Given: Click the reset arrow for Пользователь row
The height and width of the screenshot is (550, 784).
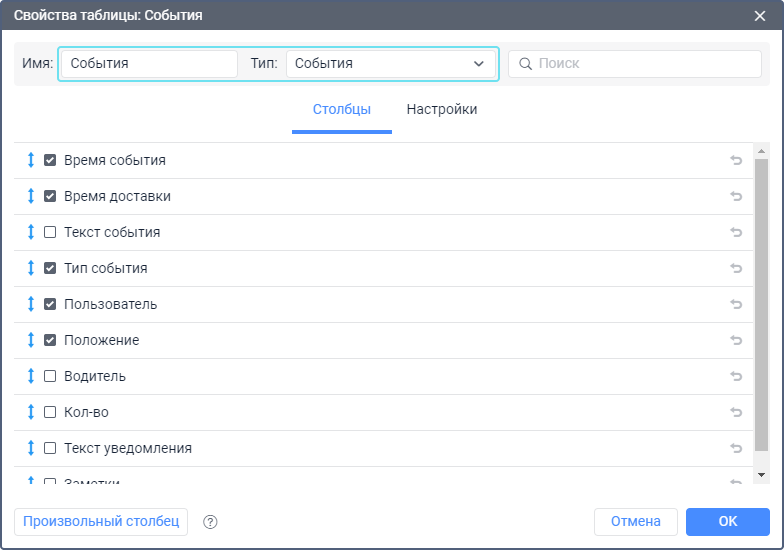Looking at the screenshot, I should click(x=736, y=304).
